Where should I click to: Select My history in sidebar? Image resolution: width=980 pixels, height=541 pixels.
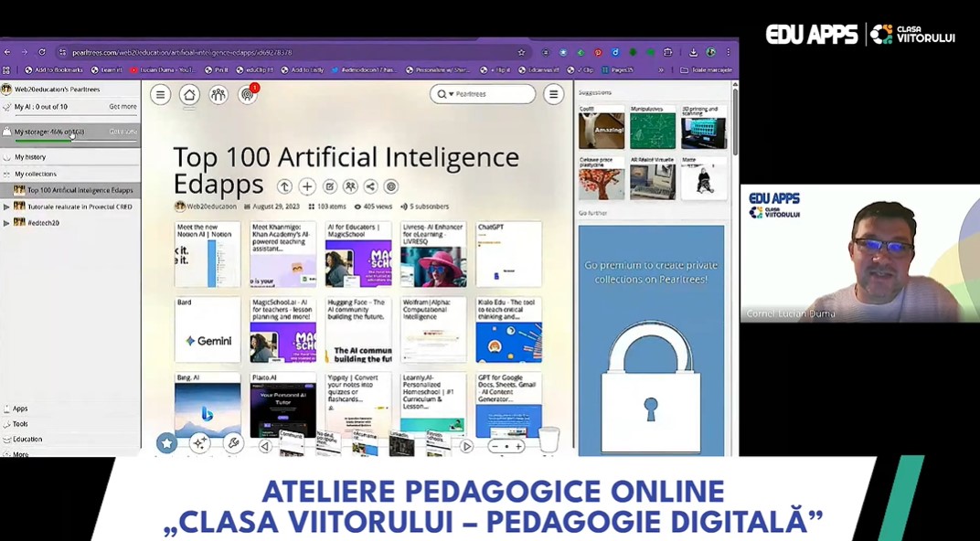coord(70,157)
